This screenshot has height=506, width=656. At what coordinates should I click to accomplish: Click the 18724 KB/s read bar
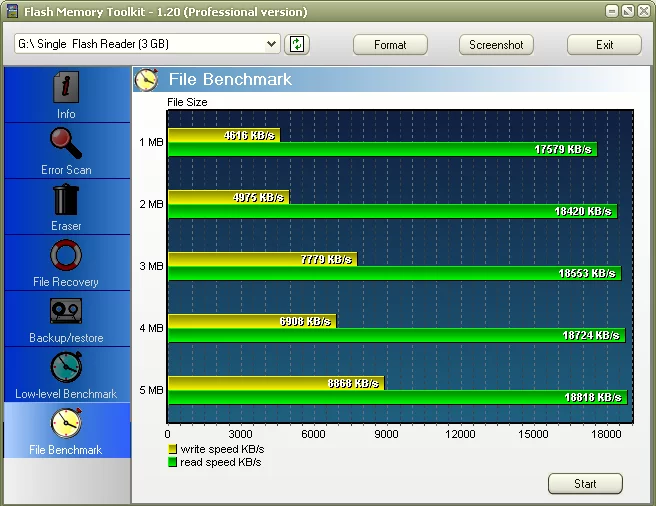pos(397,335)
